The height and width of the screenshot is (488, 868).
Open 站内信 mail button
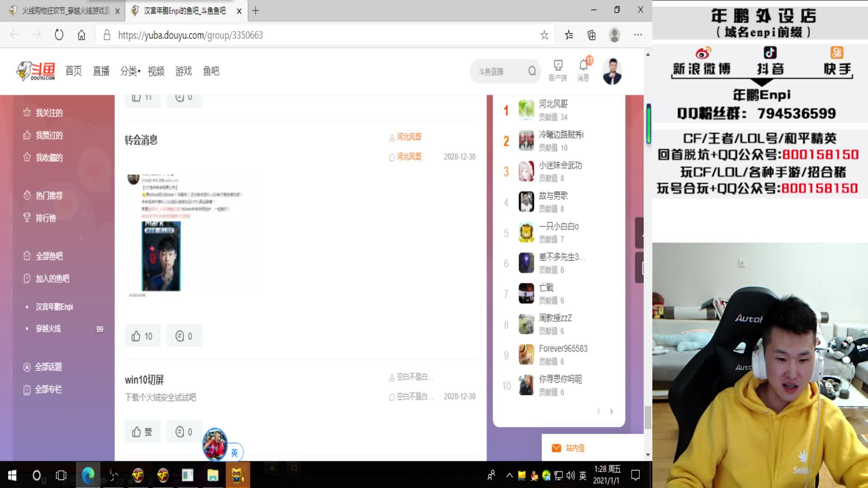coord(569,448)
